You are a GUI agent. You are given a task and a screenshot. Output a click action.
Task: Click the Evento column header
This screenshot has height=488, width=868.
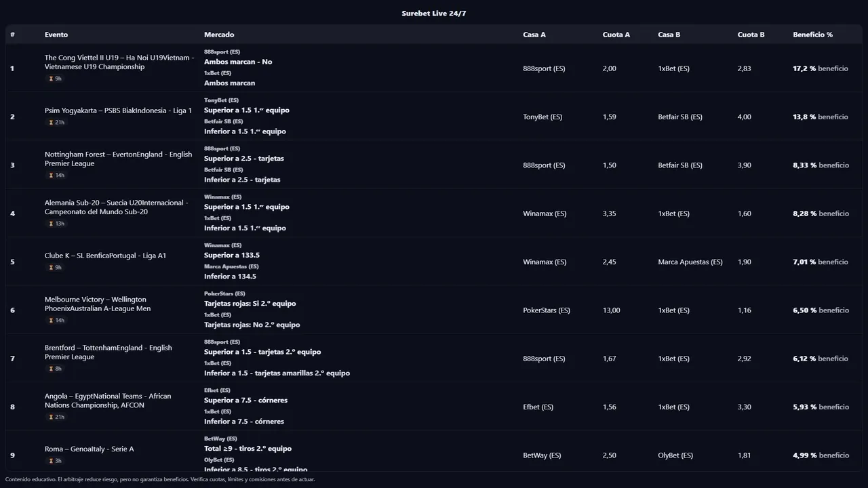click(56, 35)
